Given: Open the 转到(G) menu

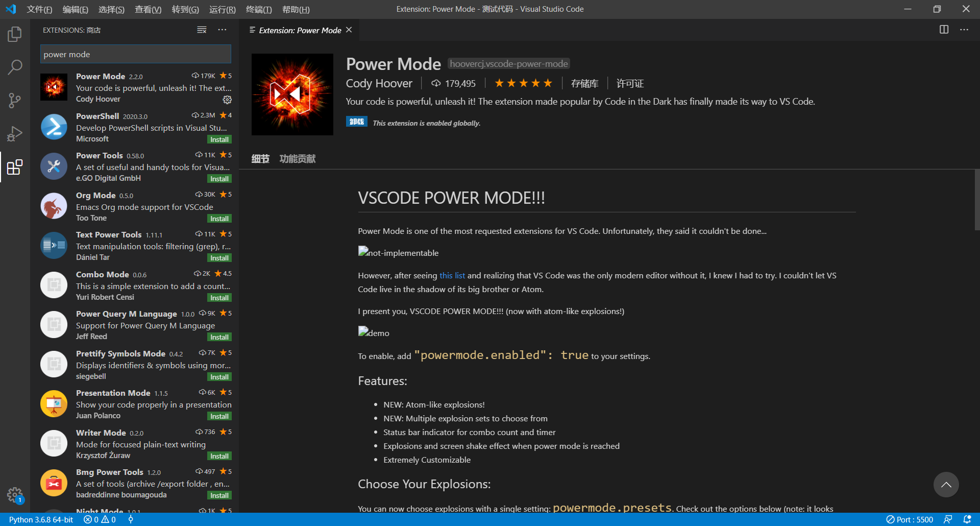Looking at the screenshot, I should [x=185, y=9].
